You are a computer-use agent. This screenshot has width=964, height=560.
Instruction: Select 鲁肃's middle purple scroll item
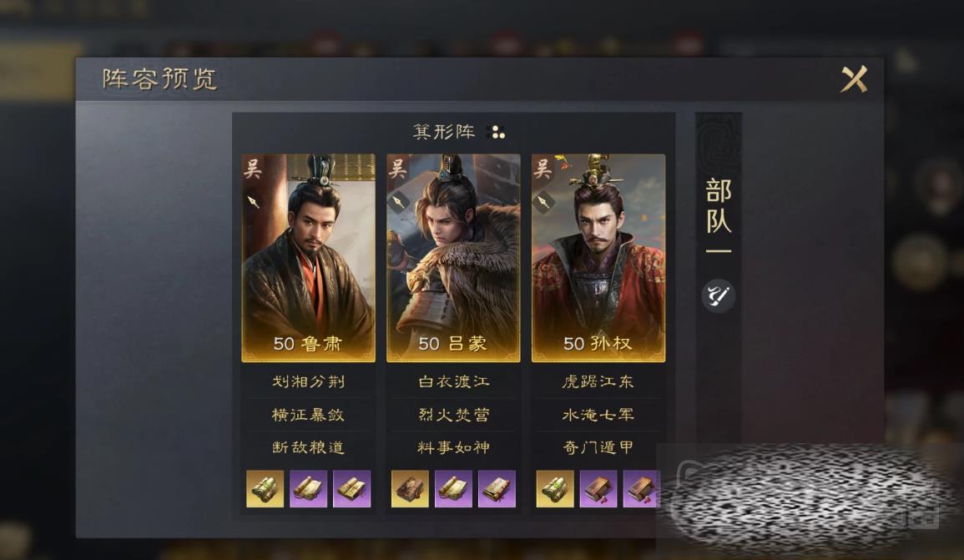pos(308,489)
